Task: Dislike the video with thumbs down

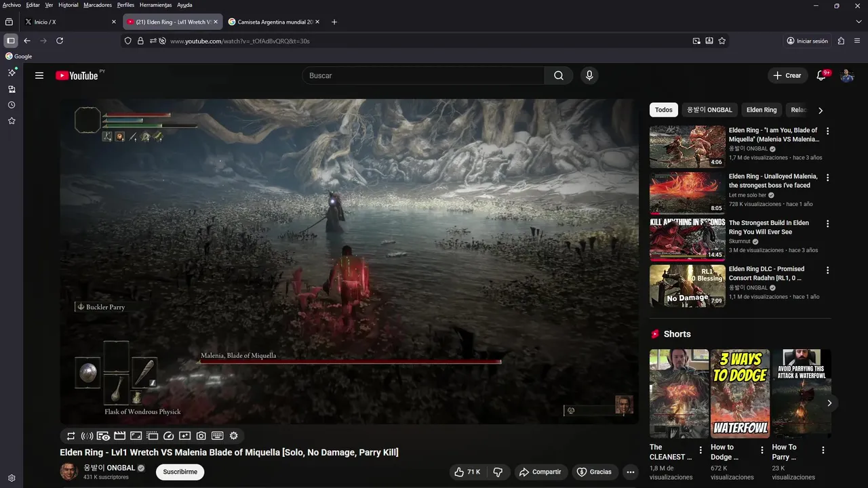Action: [x=498, y=472]
